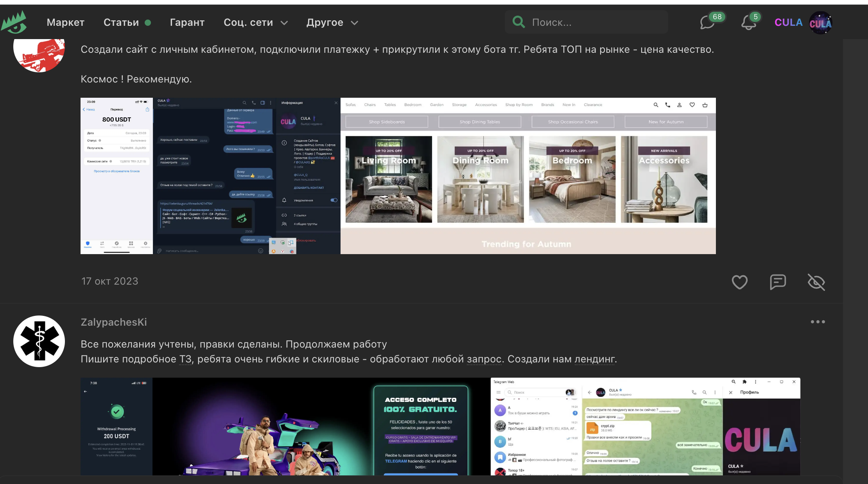The height and width of the screenshot is (484, 868).
Task: Open CULA profile avatar in header
Action: (x=820, y=23)
